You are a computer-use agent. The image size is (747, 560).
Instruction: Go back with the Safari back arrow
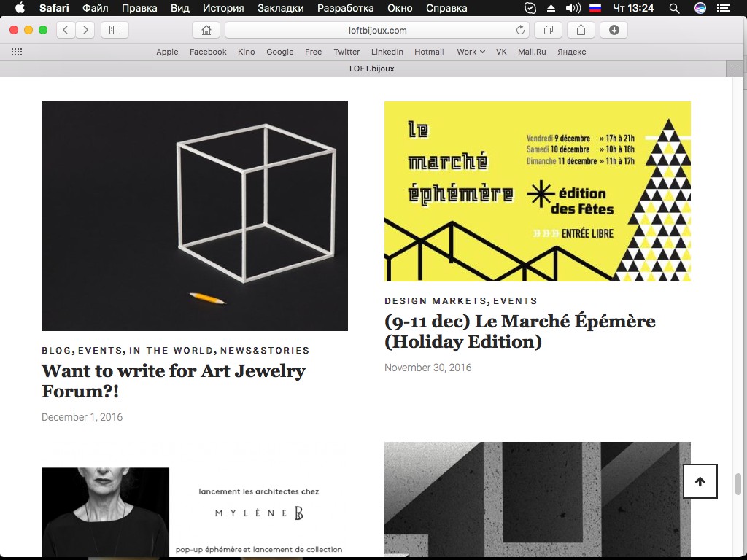coord(66,30)
